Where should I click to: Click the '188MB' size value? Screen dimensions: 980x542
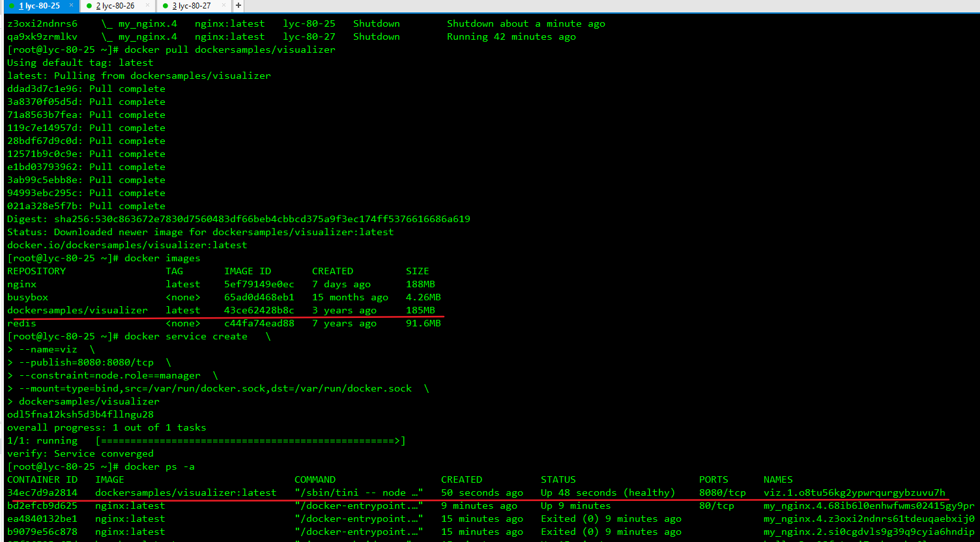pyautogui.click(x=420, y=284)
